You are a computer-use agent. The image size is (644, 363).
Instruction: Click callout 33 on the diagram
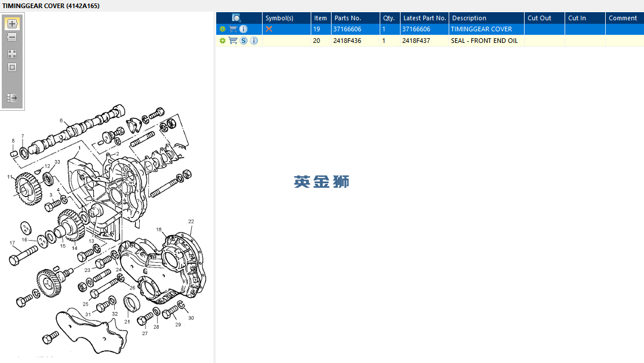(x=57, y=162)
